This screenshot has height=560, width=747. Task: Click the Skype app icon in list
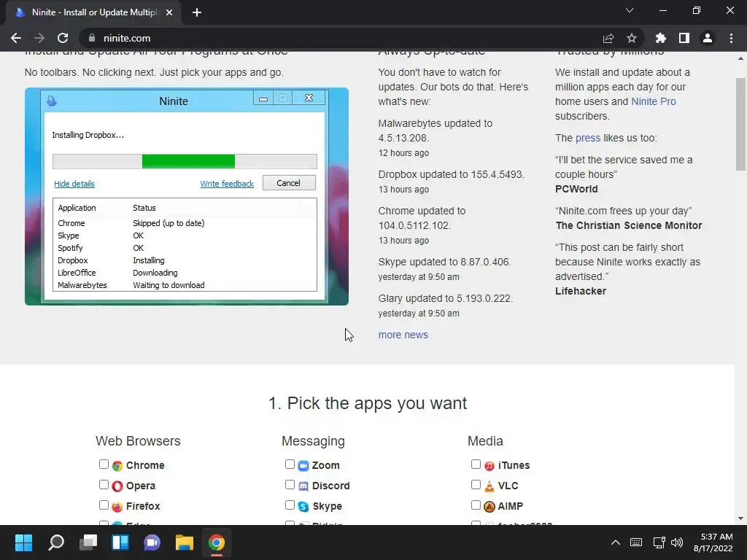tap(303, 507)
